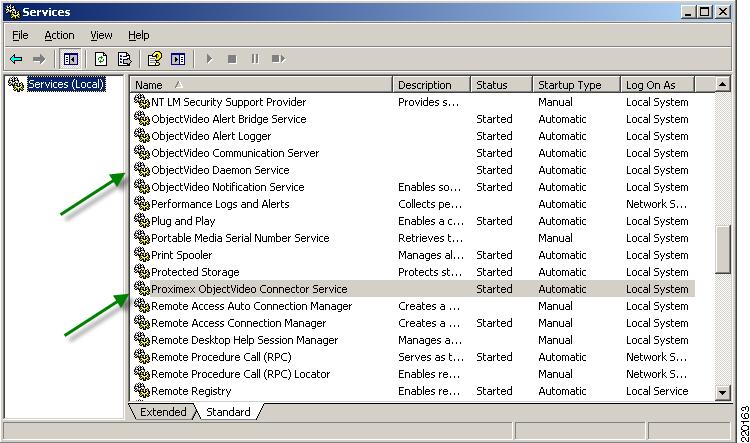Click gear icon beside ObjectVideo Communication Server
The image size is (750, 443).
coord(142,152)
